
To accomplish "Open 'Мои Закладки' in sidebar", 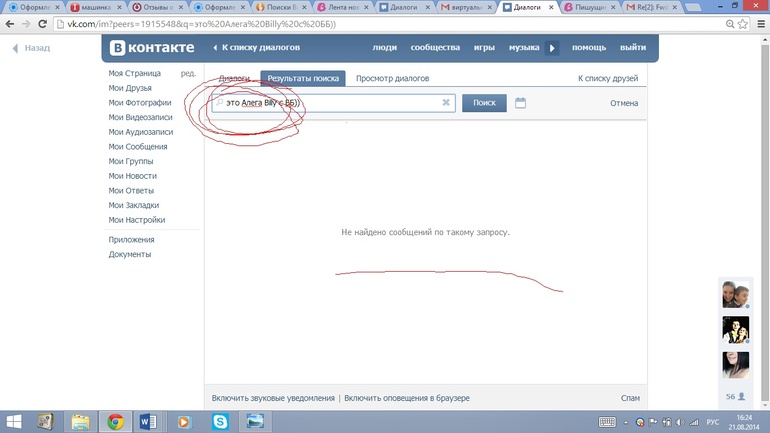I will (x=134, y=205).
